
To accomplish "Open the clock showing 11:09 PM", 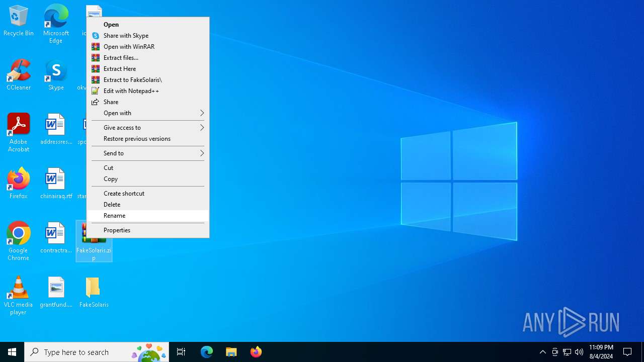I will (x=601, y=352).
